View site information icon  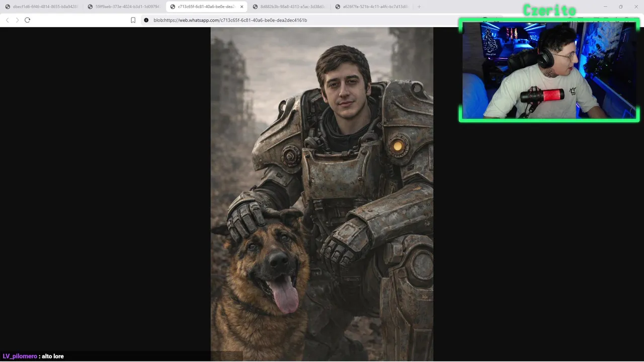146,20
